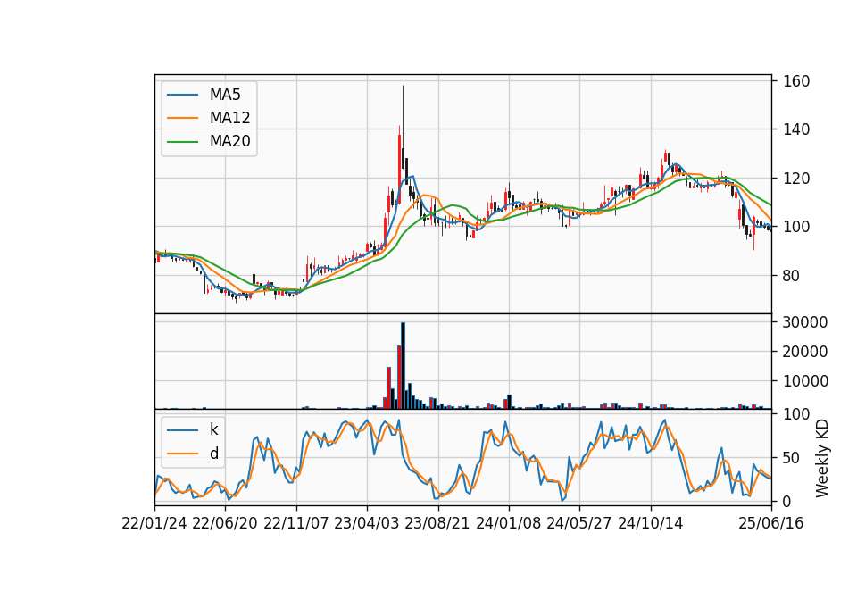Click the 120 price axis label

796,179
